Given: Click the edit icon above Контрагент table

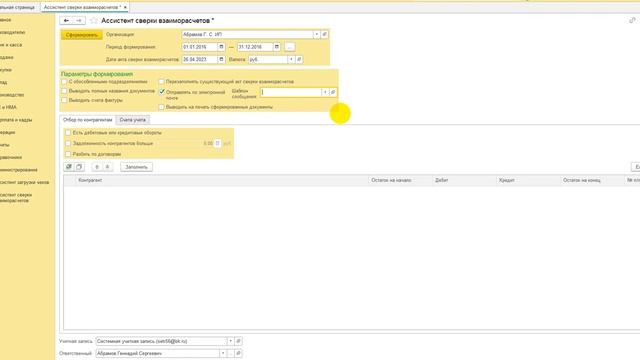Looking at the screenshot, I should pos(69,167).
